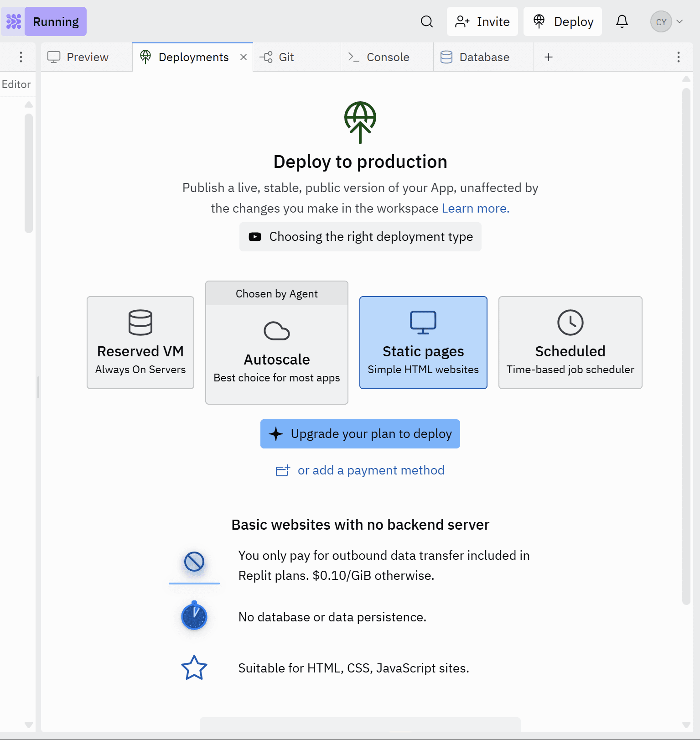Expand the CY account dropdown
This screenshot has width=700, height=740.
(667, 21)
